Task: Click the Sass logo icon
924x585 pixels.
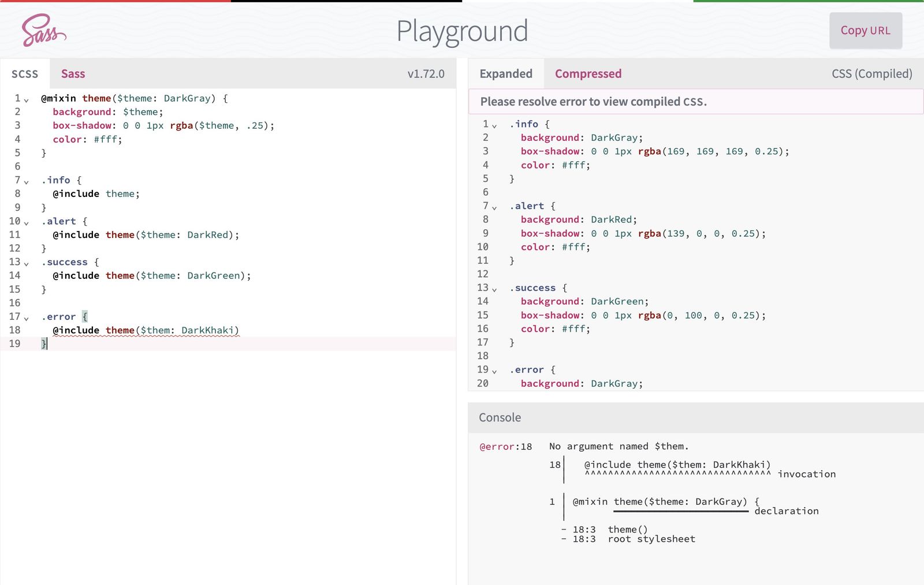Action: click(x=42, y=31)
